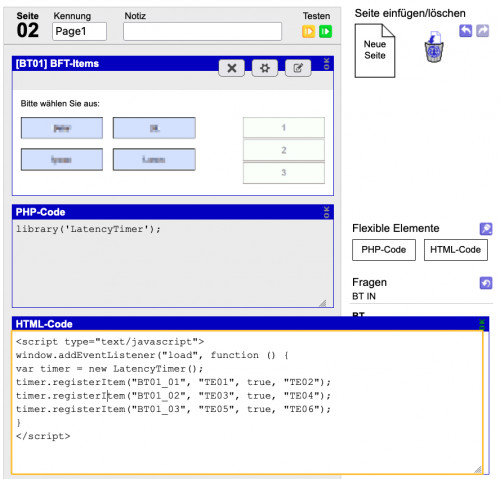Click the green test-from-here play icon
This screenshot has height=479, width=500.
pyautogui.click(x=325, y=32)
